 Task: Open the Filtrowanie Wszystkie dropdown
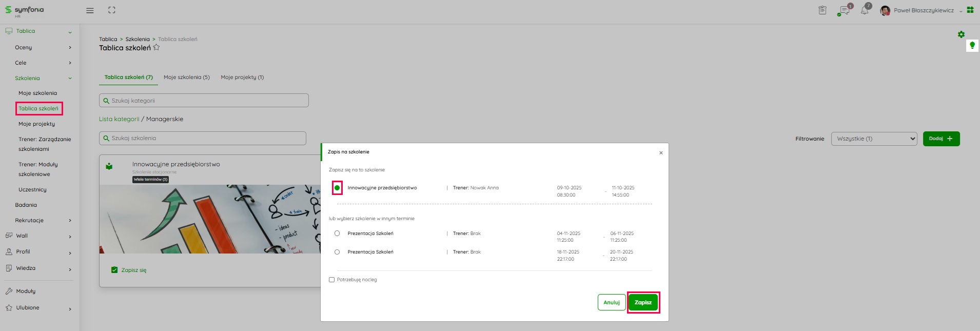(x=874, y=139)
